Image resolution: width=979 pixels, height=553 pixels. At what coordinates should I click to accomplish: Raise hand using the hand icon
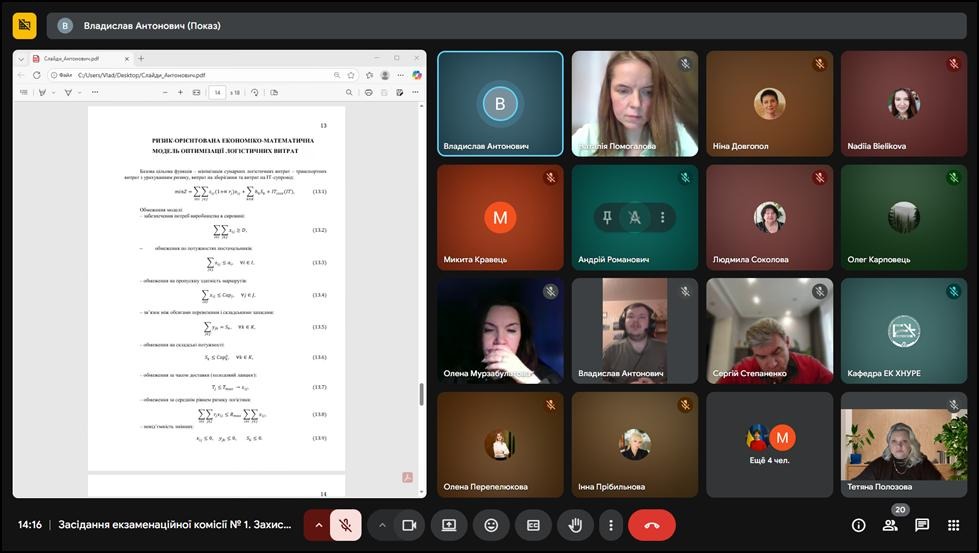coord(575,525)
